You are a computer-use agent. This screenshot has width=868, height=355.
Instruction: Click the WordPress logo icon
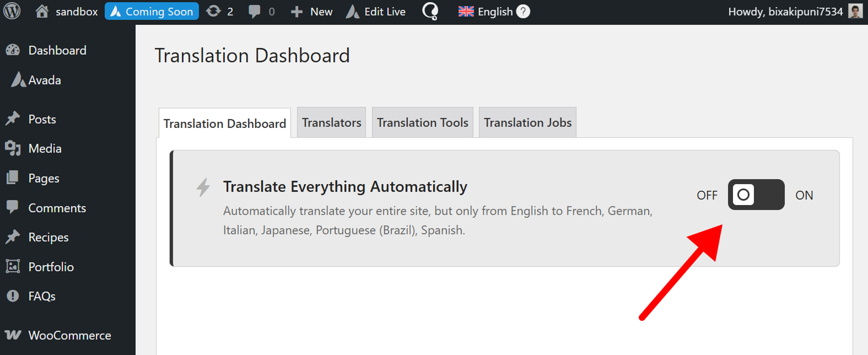12,12
